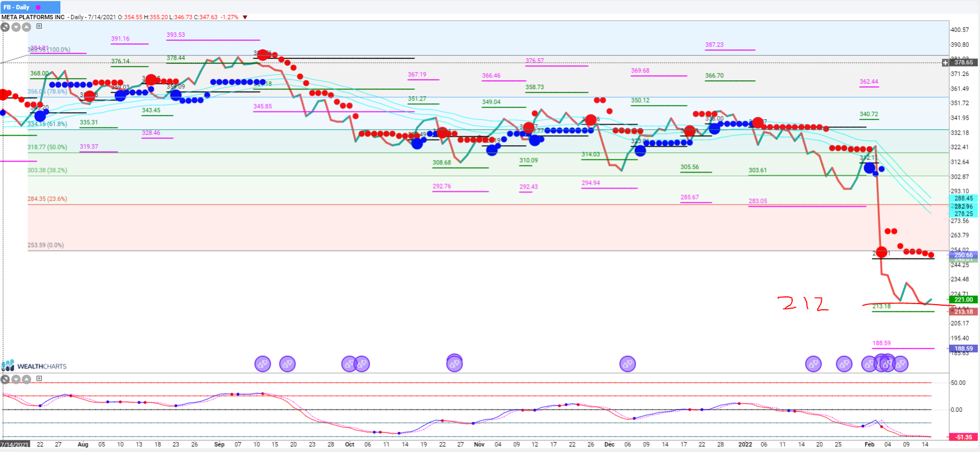Open thumbs sentiment marker near Jan 20
980x452 pixels.
click(813, 363)
